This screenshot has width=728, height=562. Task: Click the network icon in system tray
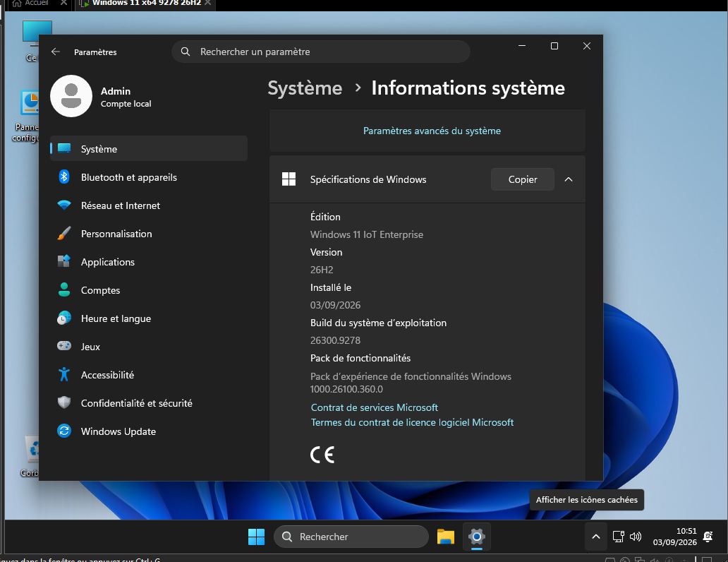point(619,537)
